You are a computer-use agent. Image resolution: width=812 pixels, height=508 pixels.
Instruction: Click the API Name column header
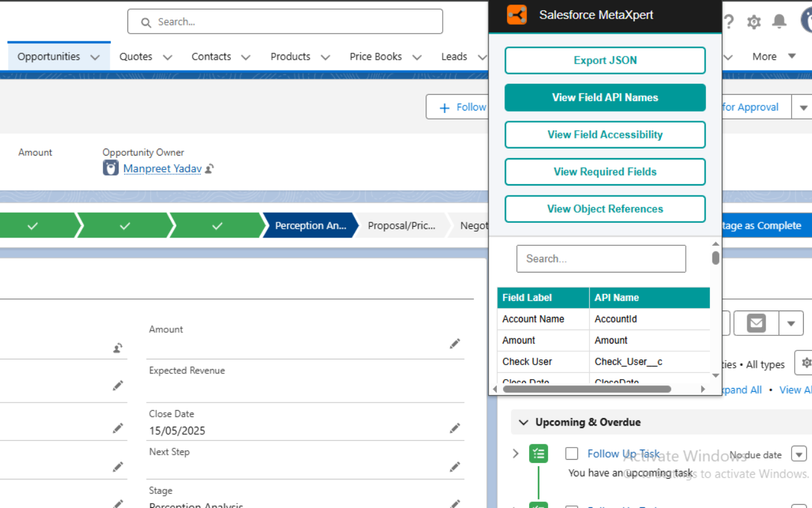(x=650, y=297)
